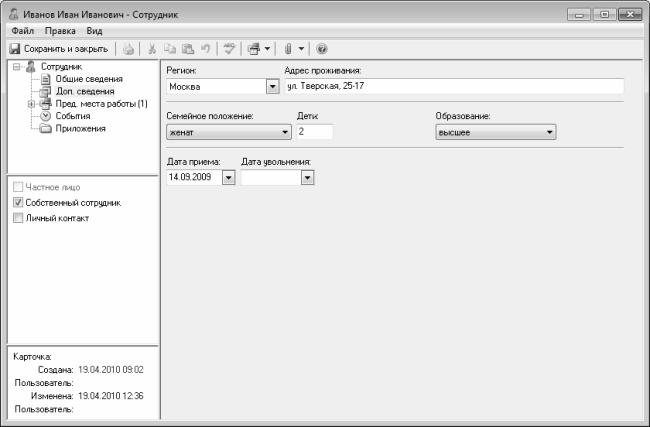
Task: Expand the 'Образование' dropdown
Action: coord(550,132)
